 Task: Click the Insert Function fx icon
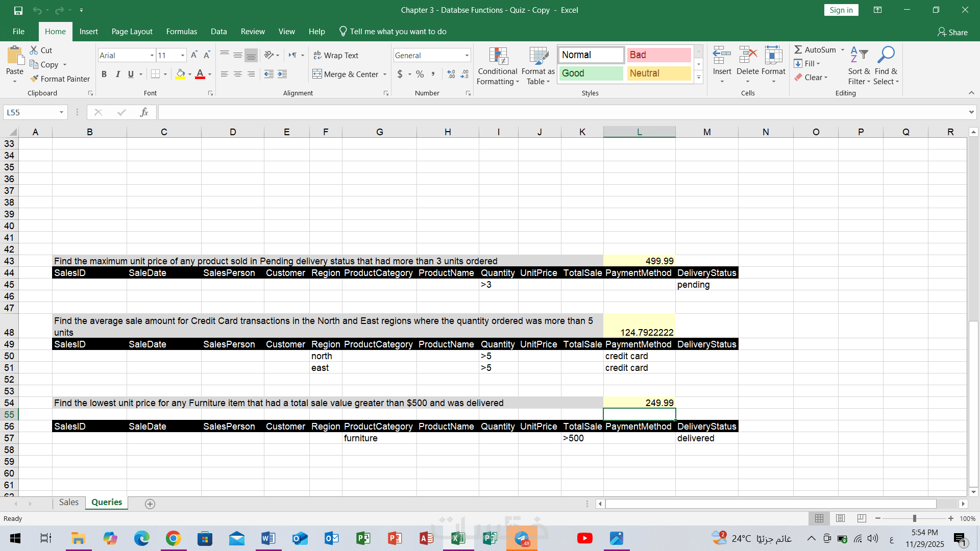point(144,112)
